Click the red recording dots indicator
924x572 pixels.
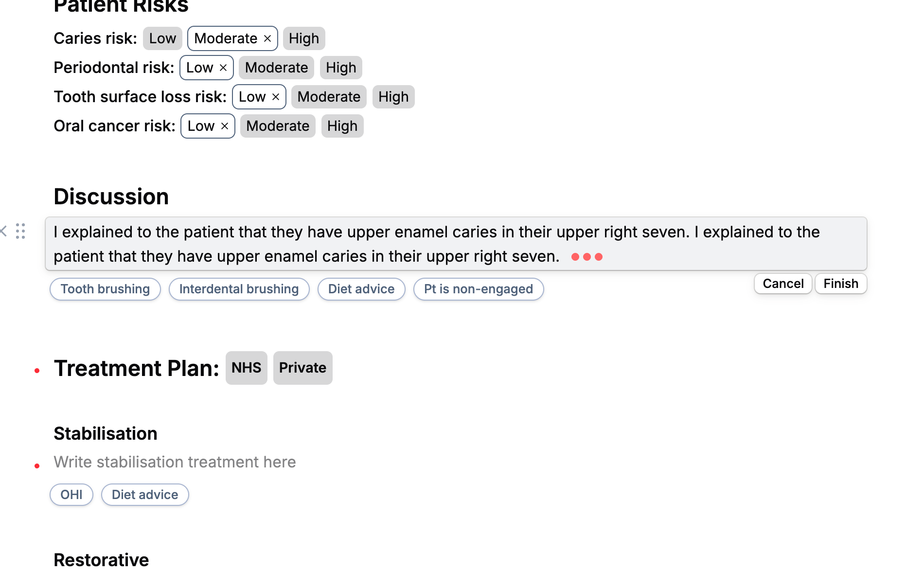pos(586,257)
